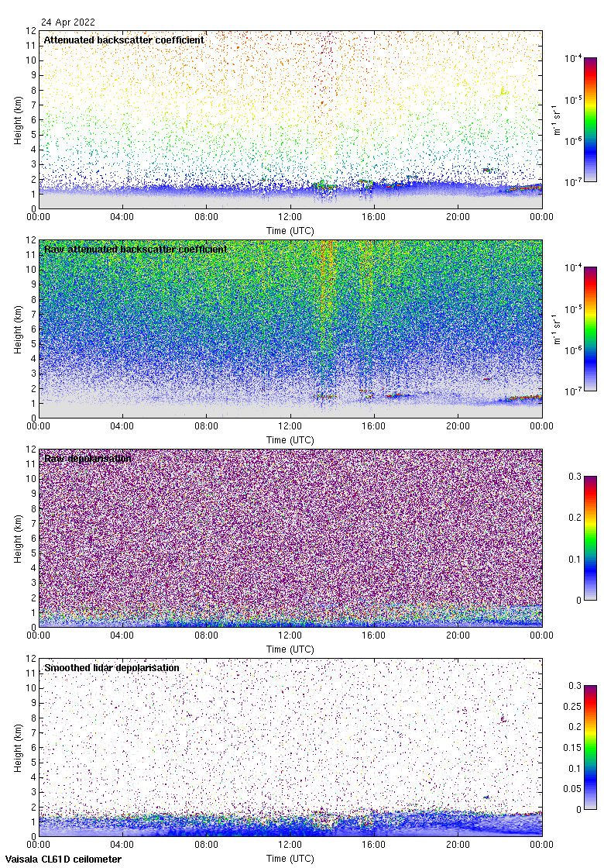604x868 pixels.
Task: Click the 12:00 tick on top plot's time axis
Action: pyautogui.click(x=290, y=217)
